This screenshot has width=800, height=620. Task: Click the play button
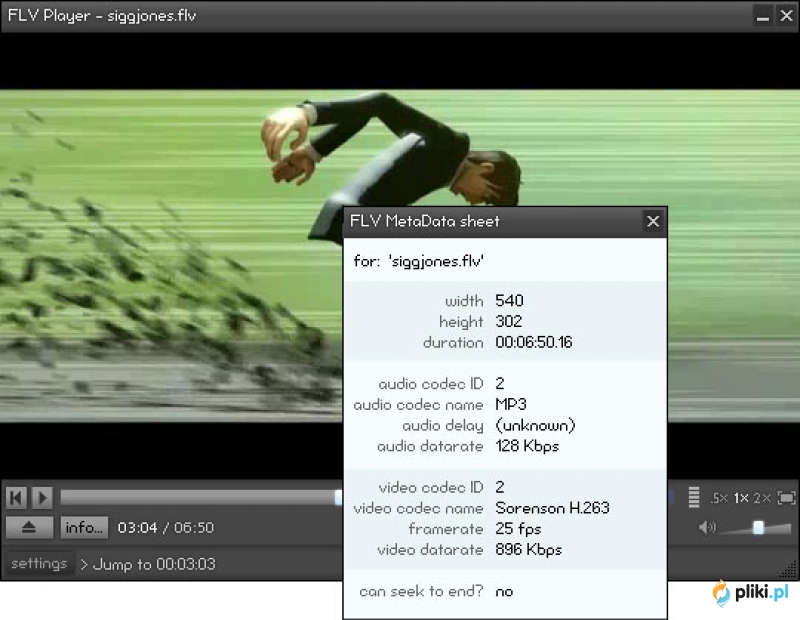pos(43,497)
